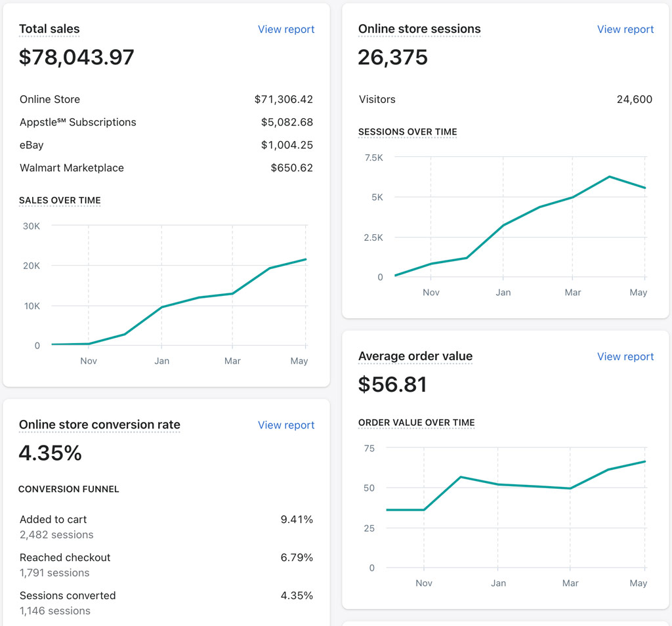Click the Online Store sales channel row
672x626 pixels.
[166, 99]
